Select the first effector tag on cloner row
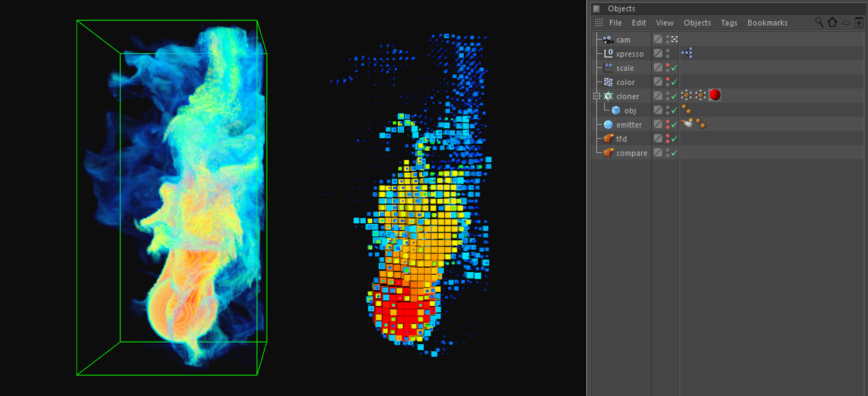This screenshot has width=868, height=396. tap(686, 96)
